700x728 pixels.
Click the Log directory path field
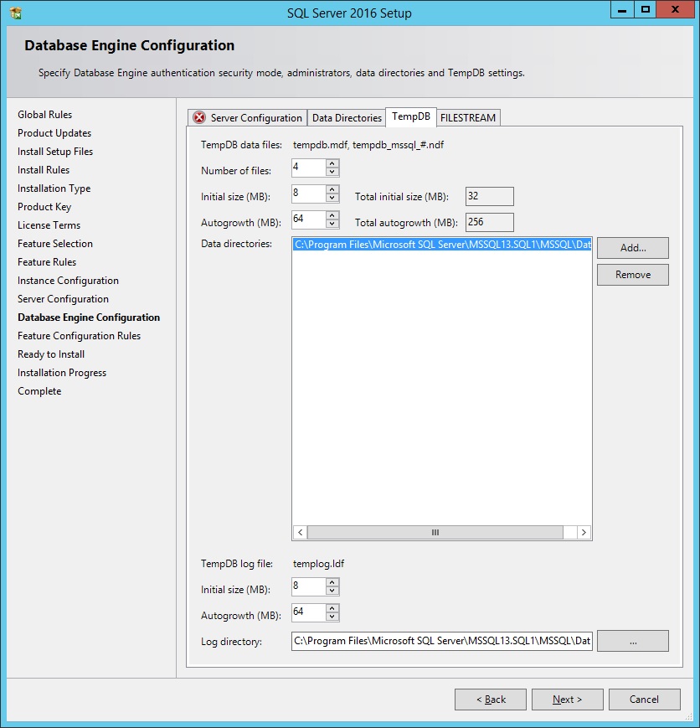click(x=442, y=641)
